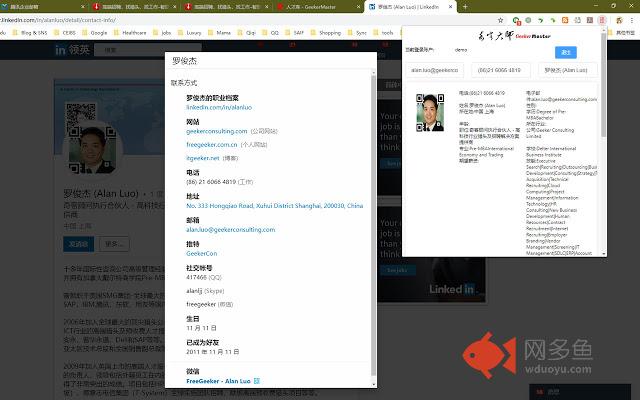Click the FreeGeeker - Alan Luo WeChat link
640x400 pixels.
tap(218, 381)
